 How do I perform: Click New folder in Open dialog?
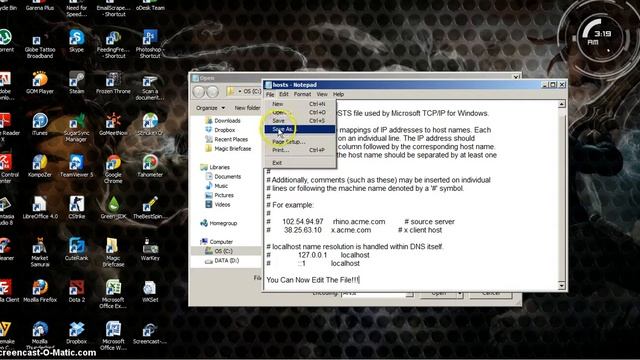click(247, 108)
